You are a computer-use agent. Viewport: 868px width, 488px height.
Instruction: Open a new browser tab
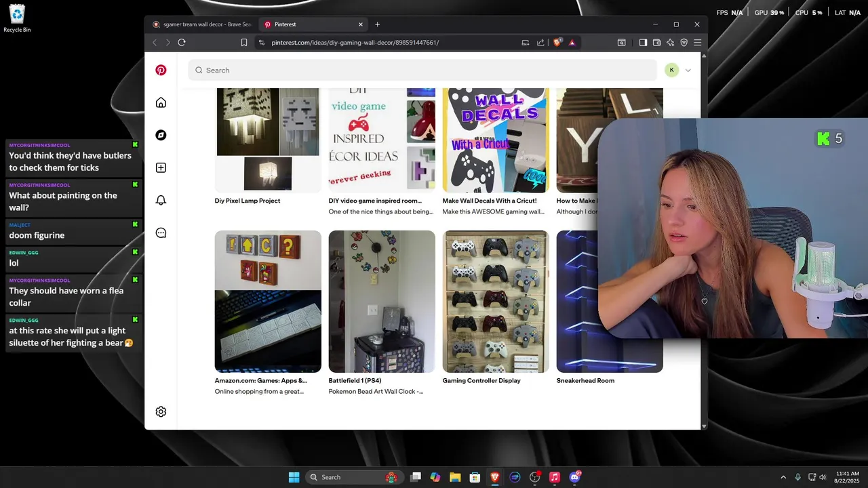point(378,24)
